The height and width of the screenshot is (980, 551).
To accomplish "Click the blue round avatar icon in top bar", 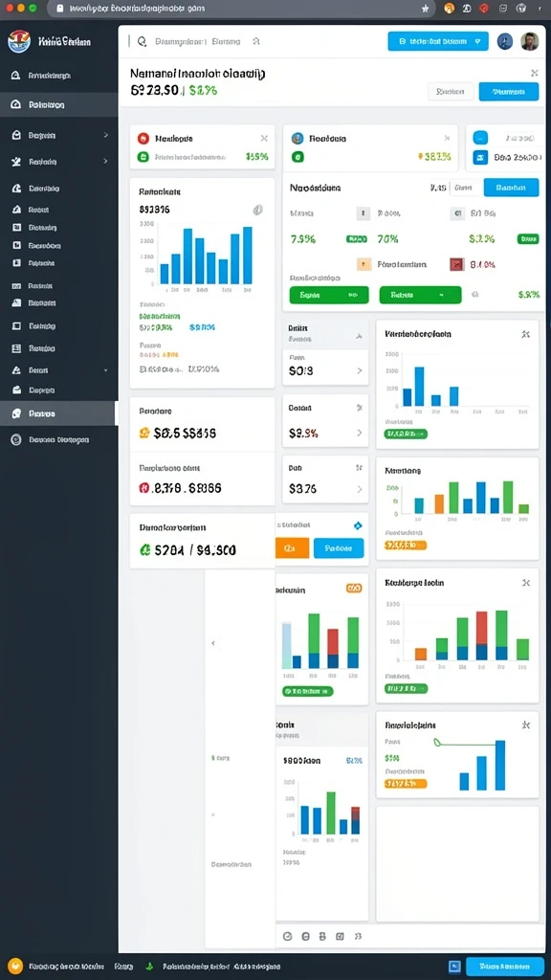I will [x=505, y=41].
